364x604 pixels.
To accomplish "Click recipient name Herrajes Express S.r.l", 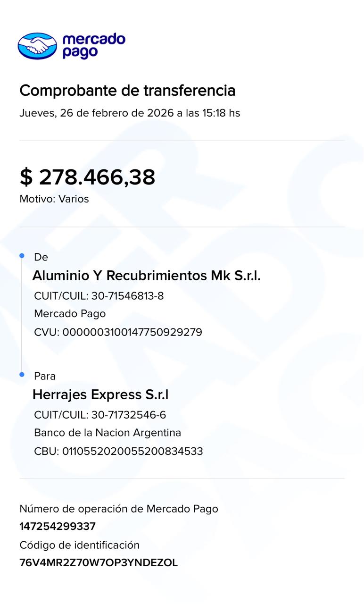I will [100, 394].
